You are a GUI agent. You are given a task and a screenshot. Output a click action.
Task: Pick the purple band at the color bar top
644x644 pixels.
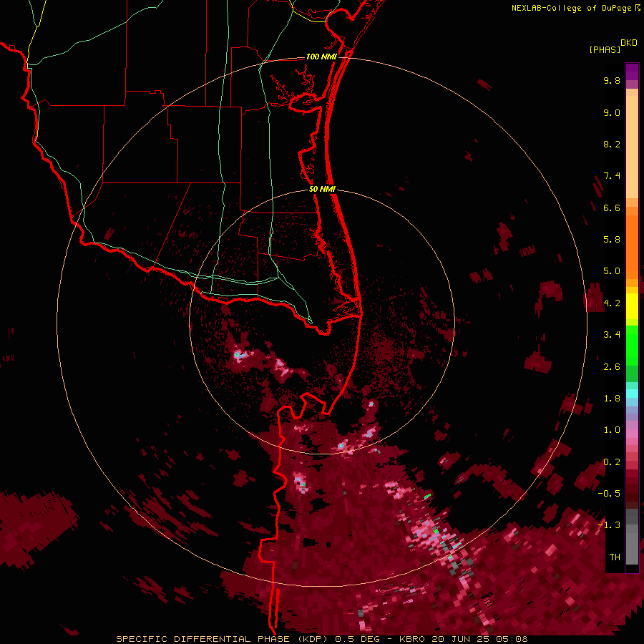point(632,72)
